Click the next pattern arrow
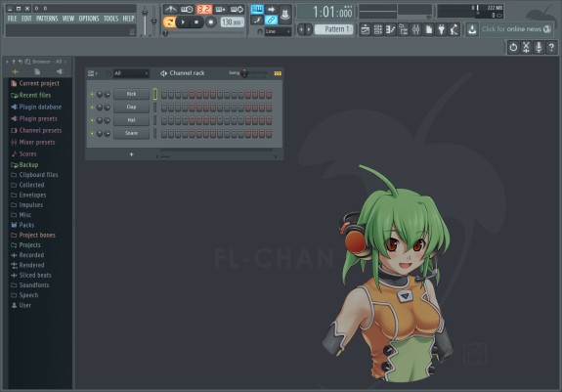562x392 pixels. pyautogui.click(x=309, y=29)
